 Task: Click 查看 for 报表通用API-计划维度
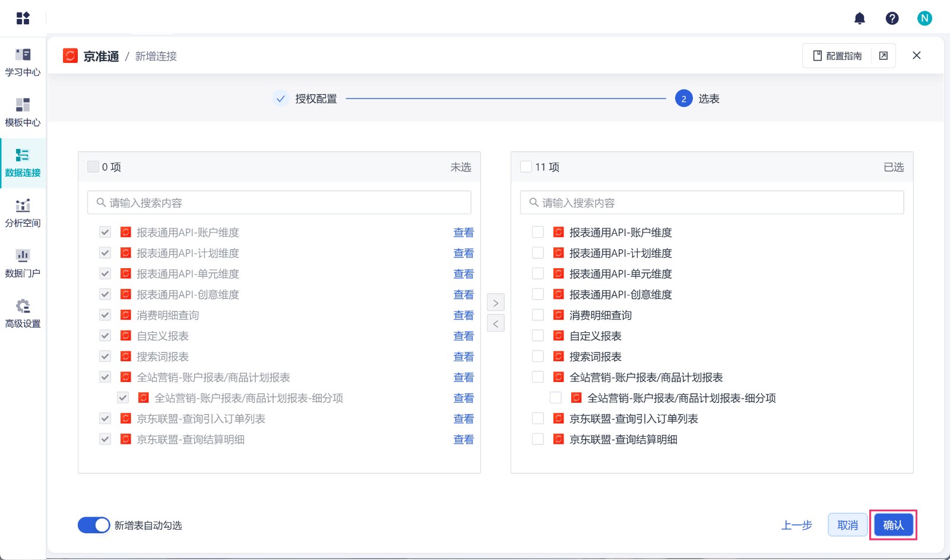coord(464,253)
